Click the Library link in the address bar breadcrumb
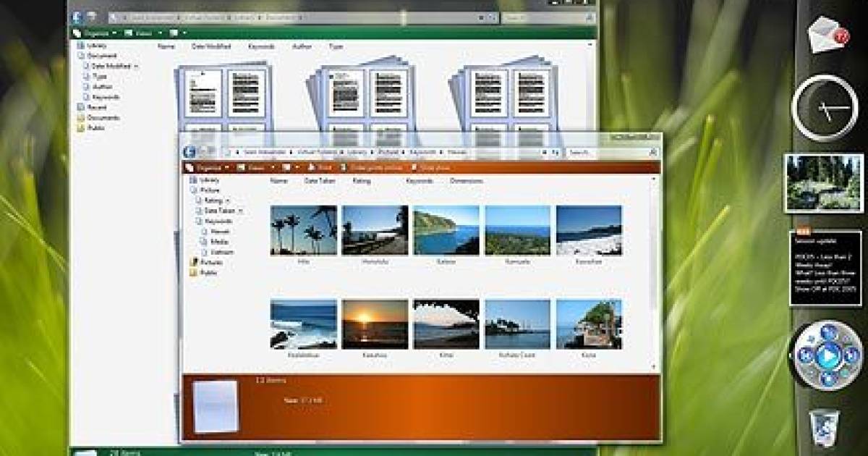 [x=355, y=153]
